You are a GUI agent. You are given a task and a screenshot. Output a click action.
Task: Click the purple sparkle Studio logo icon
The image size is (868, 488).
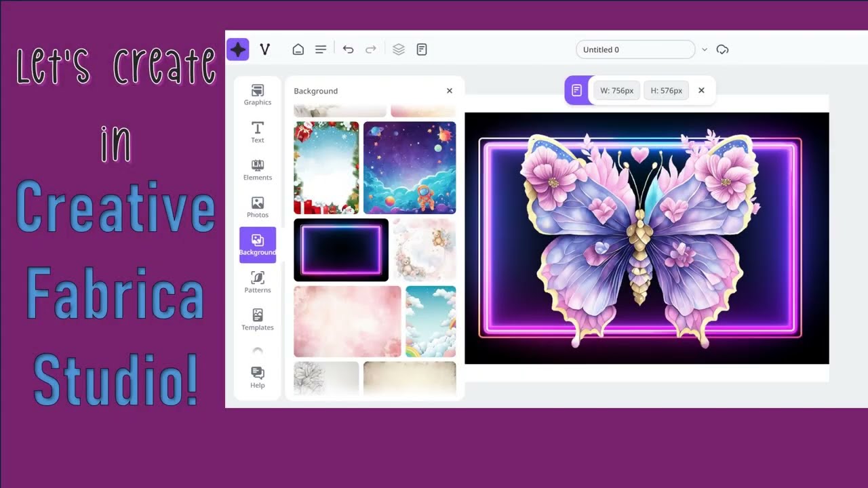(x=237, y=49)
